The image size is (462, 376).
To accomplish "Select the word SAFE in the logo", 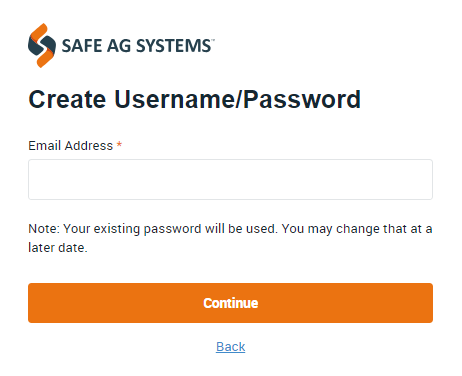I will tap(82, 46).
